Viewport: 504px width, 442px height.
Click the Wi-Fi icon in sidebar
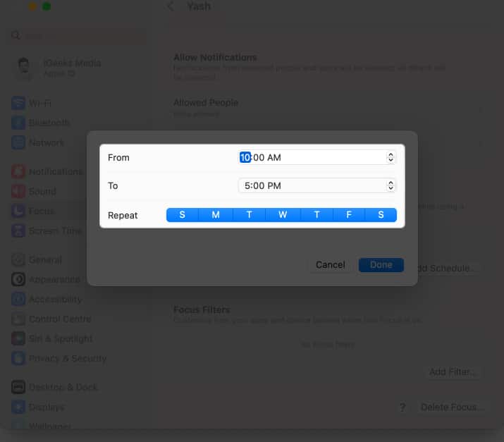tap(18, 103)
